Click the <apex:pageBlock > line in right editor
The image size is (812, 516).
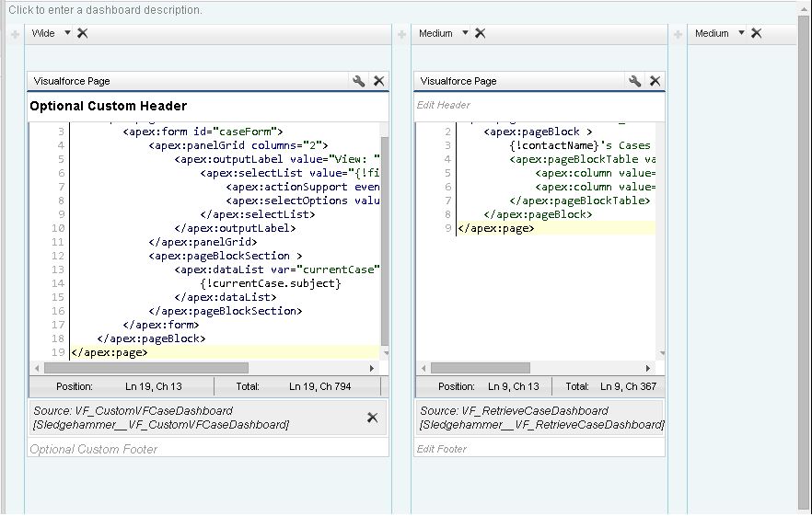click(538, 132)
